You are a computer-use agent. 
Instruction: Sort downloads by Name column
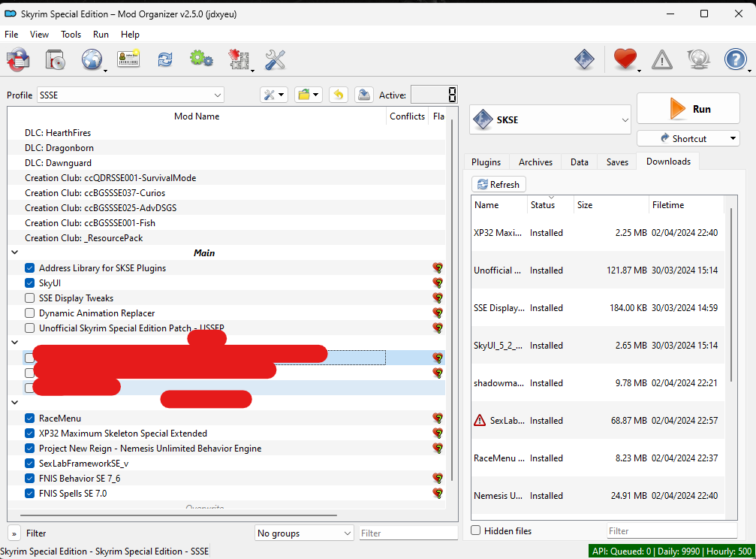pos(499,205)
